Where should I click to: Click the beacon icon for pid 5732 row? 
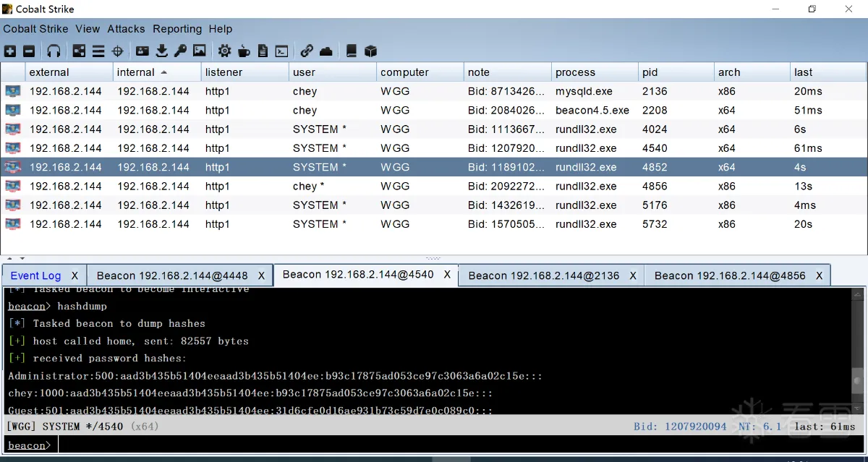[x=13, y=223]
